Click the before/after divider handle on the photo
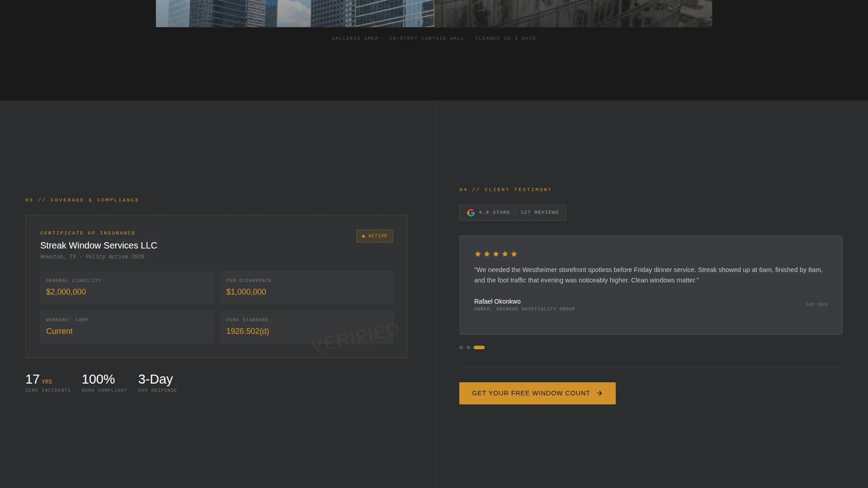Screen dimensions: 868x488 coord(434,14)
